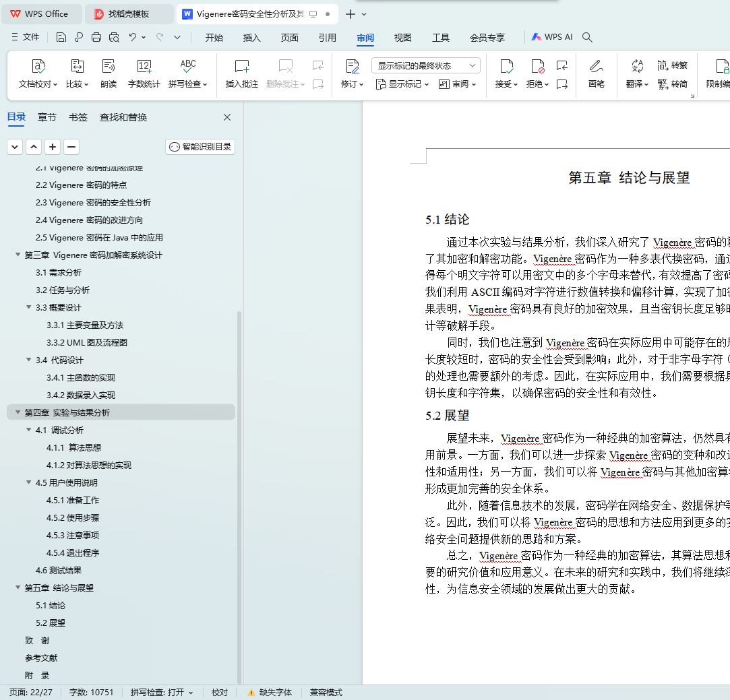Start the 朗读 read aloud feature
Image resolution: width=730 pixels, height=700 pixels.
pyautogui.click(x=109, y=73)
